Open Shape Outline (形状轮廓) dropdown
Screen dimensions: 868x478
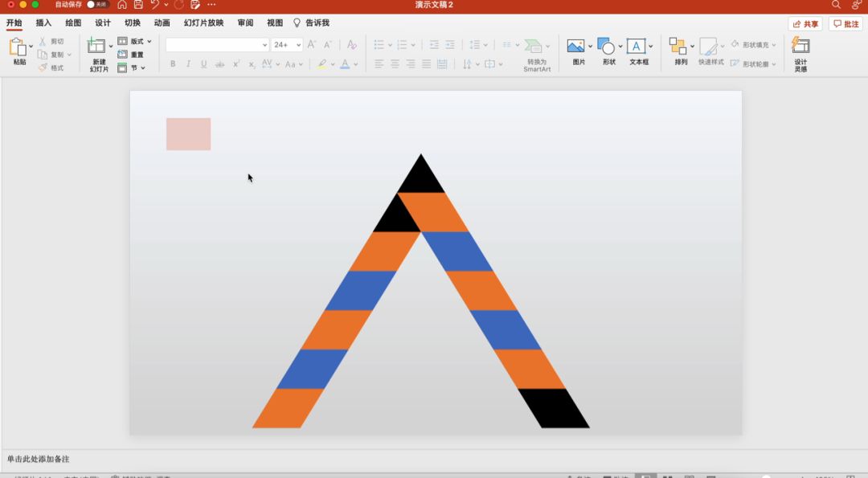click(x=774, y=64)
